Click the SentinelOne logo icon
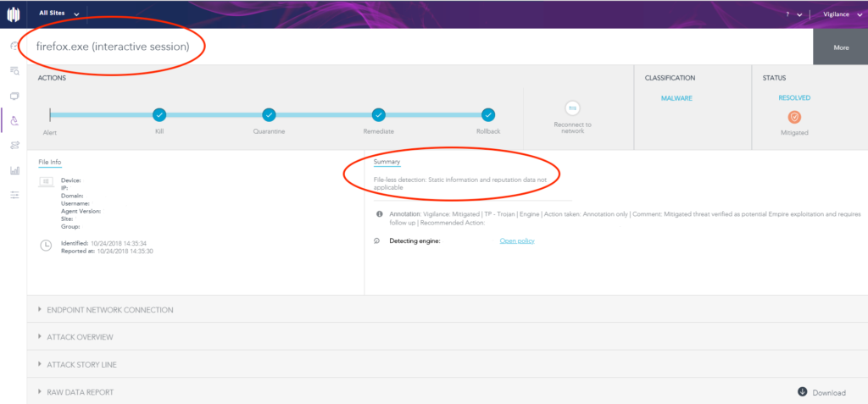This screenshot has width=868, height=404. (14, 14)
